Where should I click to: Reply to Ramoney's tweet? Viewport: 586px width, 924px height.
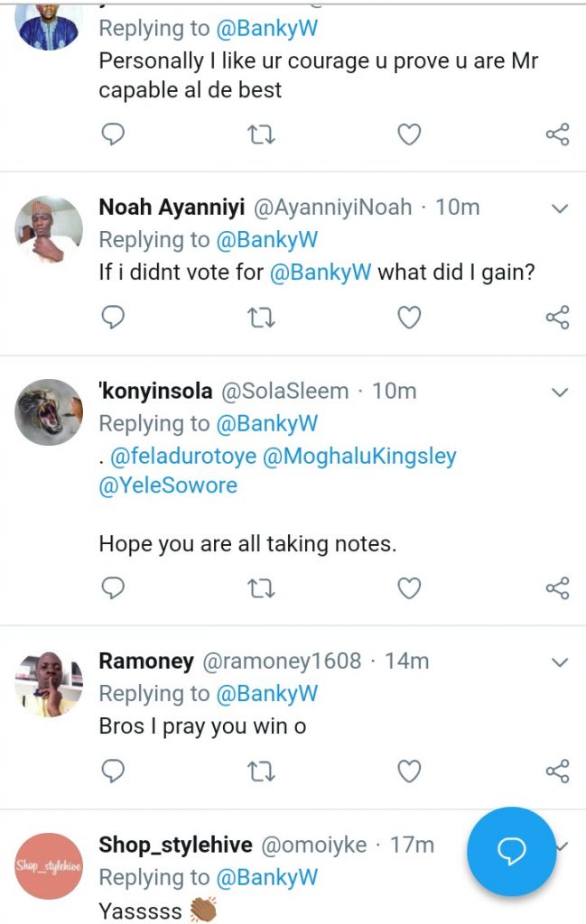113,771
